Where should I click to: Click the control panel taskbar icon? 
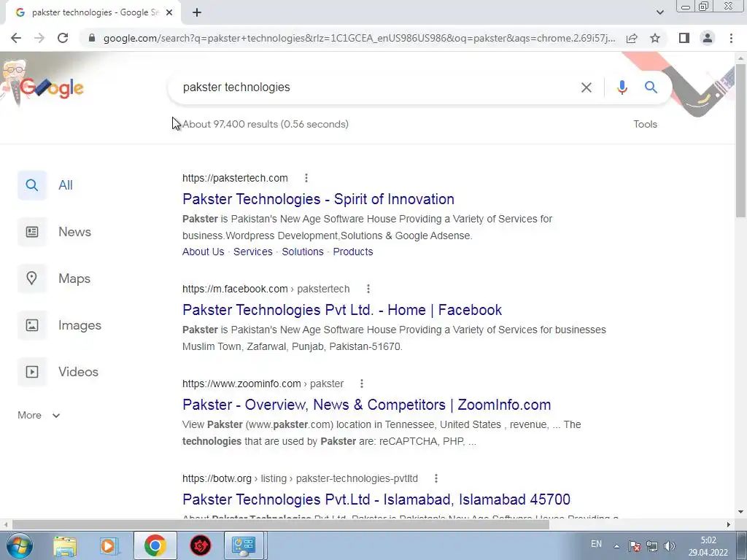pyautogui.click(x=244, y=545)
